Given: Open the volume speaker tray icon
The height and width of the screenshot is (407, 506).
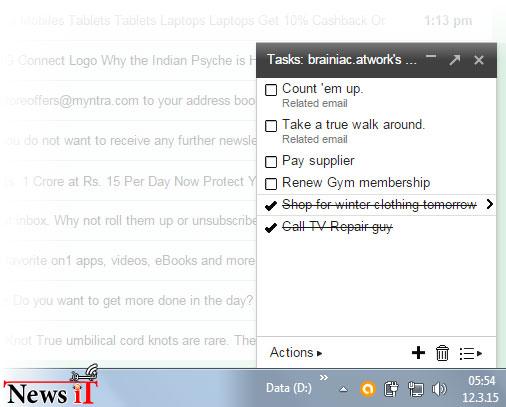Looking at the screenshot, I should [439, 389].
